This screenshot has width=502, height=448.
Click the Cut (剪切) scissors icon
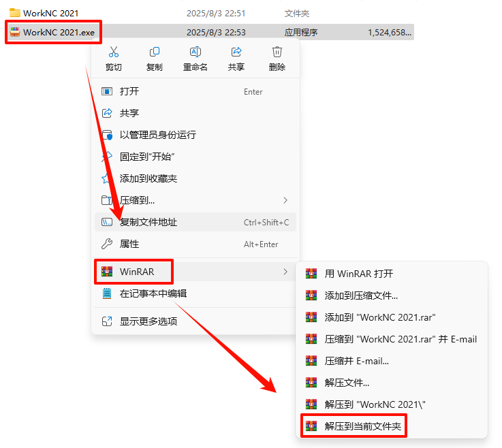114,52
